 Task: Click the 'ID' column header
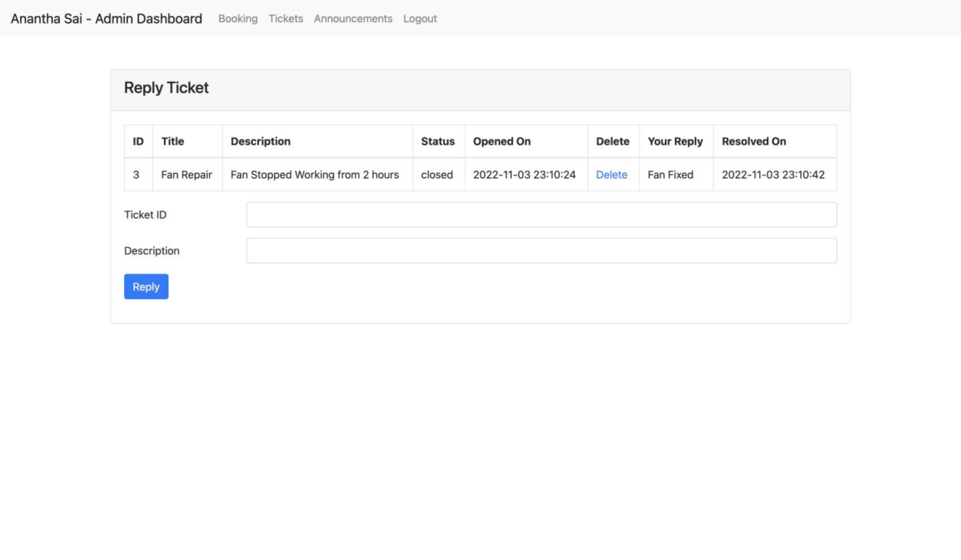(x=139, y=142)
